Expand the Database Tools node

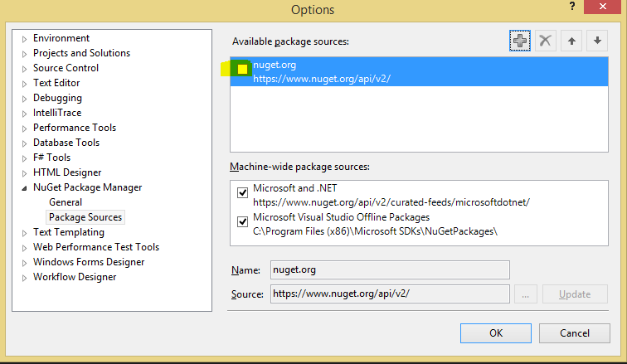click(x=24, y=143)
